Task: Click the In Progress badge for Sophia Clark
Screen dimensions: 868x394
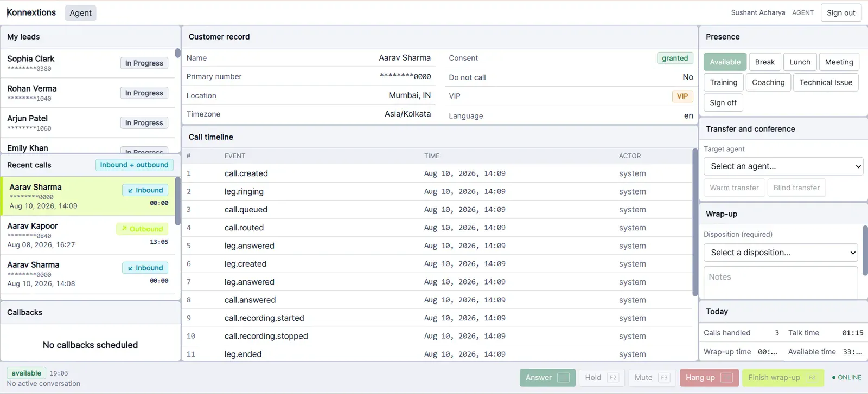Action: [x=144, y=63]
